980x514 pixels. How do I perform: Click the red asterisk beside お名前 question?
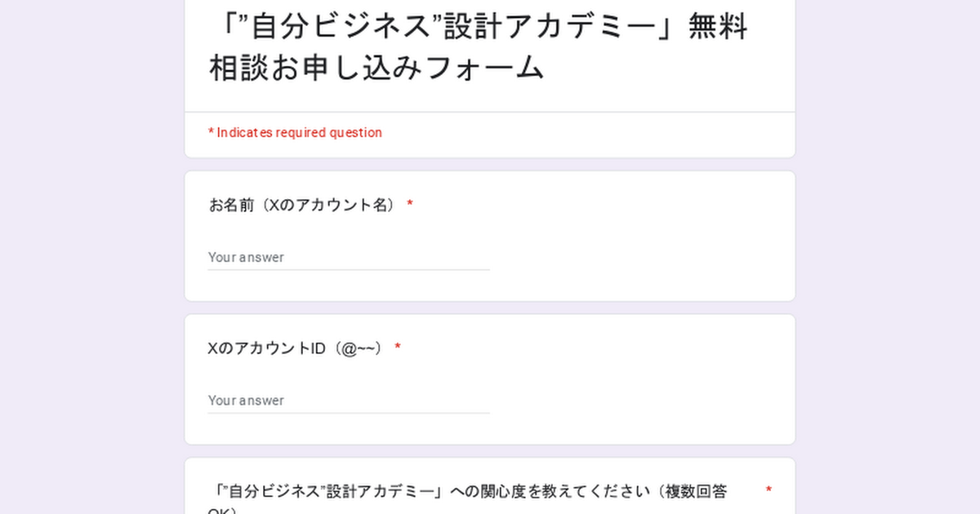click(410, 205)
